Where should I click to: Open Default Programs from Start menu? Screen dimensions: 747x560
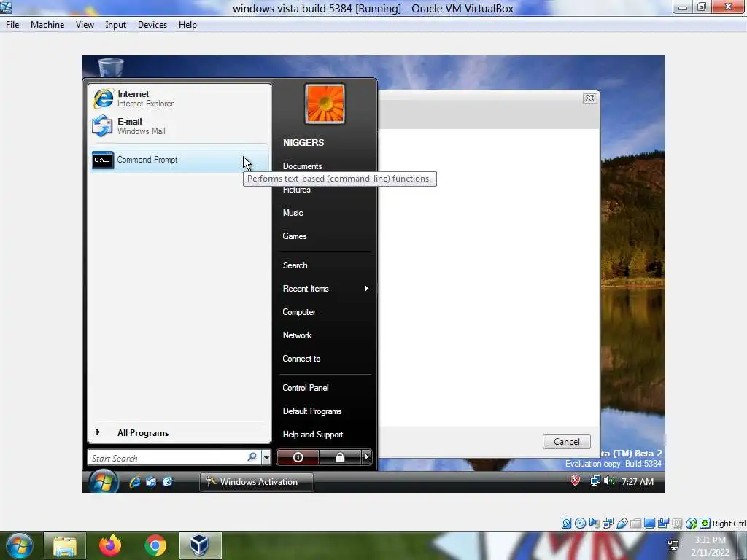[x=312, y=411]
